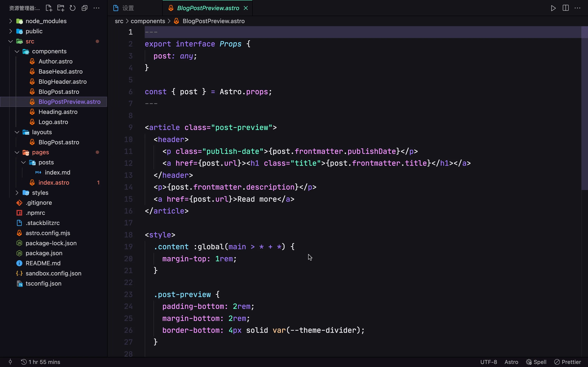588x367 pixels.
Task: Split the editor to the right
Action: coord(565,8)
